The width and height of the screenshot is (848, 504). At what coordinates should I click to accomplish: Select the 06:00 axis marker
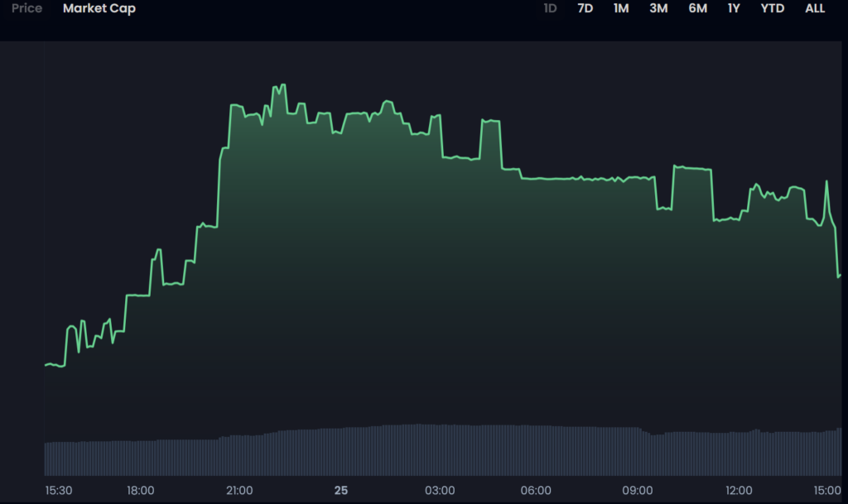click(538, 491)
